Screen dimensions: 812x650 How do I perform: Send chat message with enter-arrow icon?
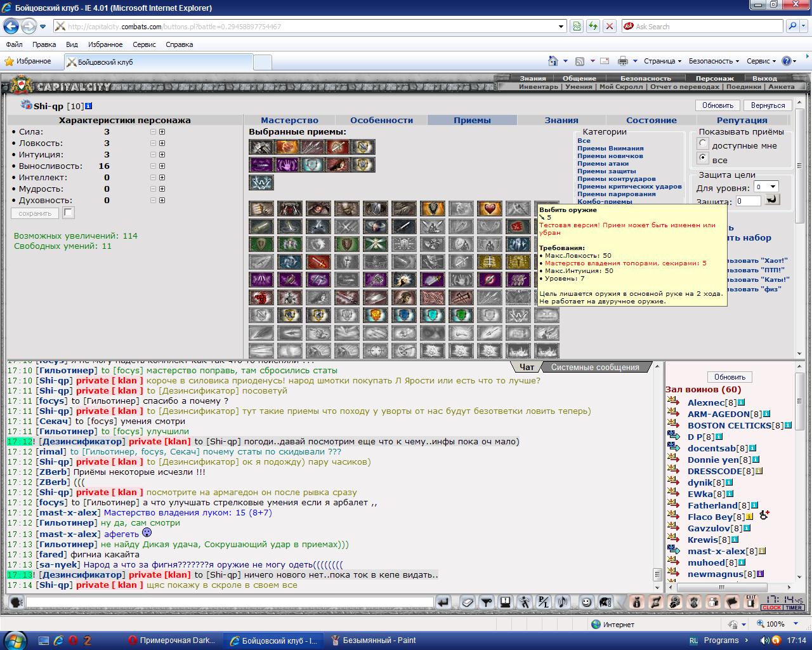click(x=443, y=602)
